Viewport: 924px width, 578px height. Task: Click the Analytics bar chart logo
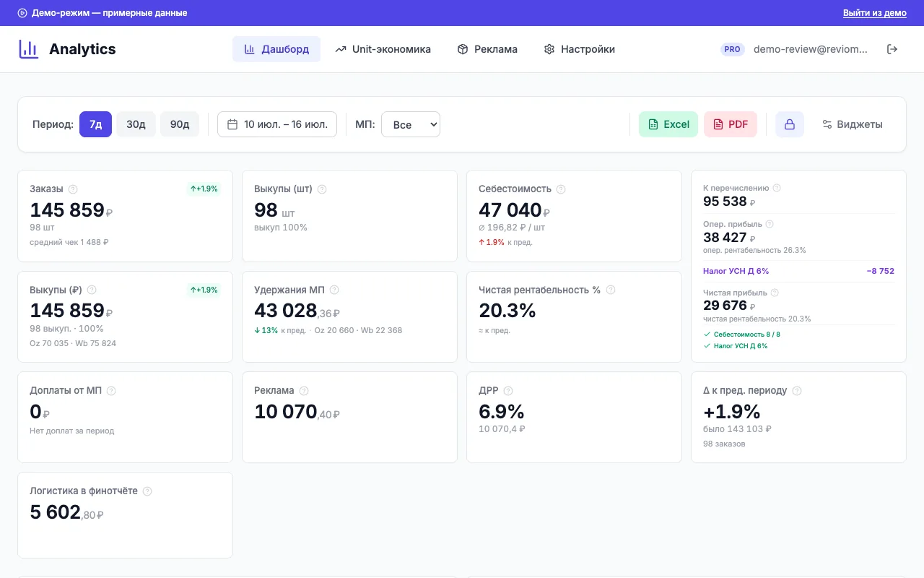click(29, 49)
